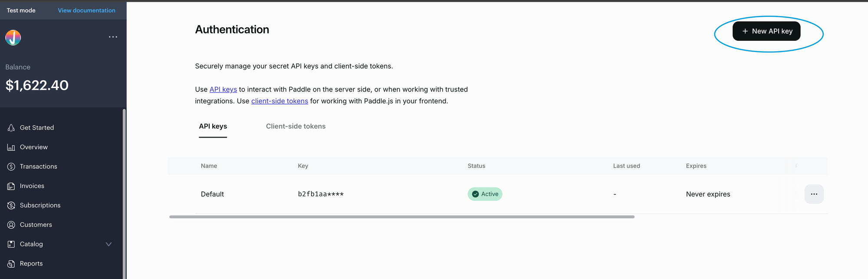Click the Transactions dollar icon
Viewport: 868px width, 279px height.
(11, 167)
